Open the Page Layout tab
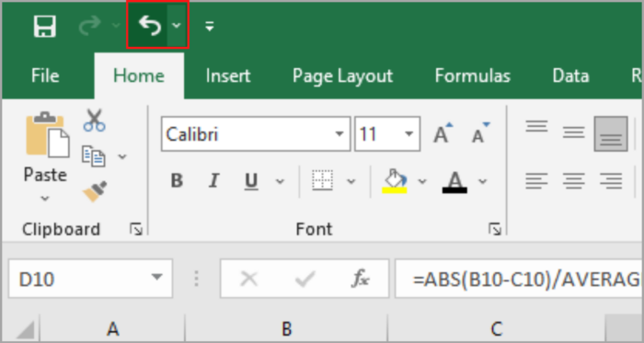Image resolution: width=644 pixels, height=343 pixels. (342, 76)
